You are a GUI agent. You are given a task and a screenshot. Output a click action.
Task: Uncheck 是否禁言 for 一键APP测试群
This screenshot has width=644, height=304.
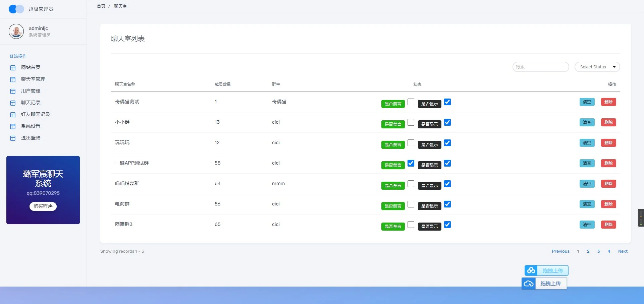click(x=411, y=163)
